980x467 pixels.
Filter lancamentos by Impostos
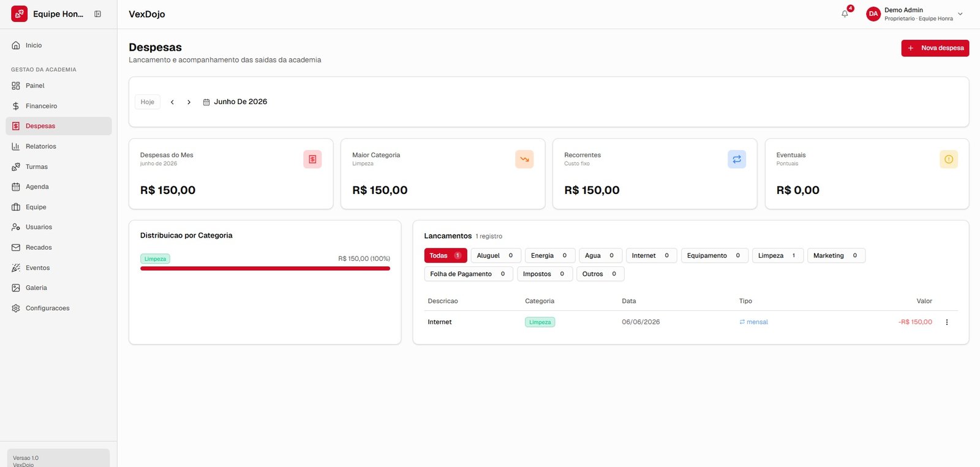pyautogui.click(x=545, y=274)
